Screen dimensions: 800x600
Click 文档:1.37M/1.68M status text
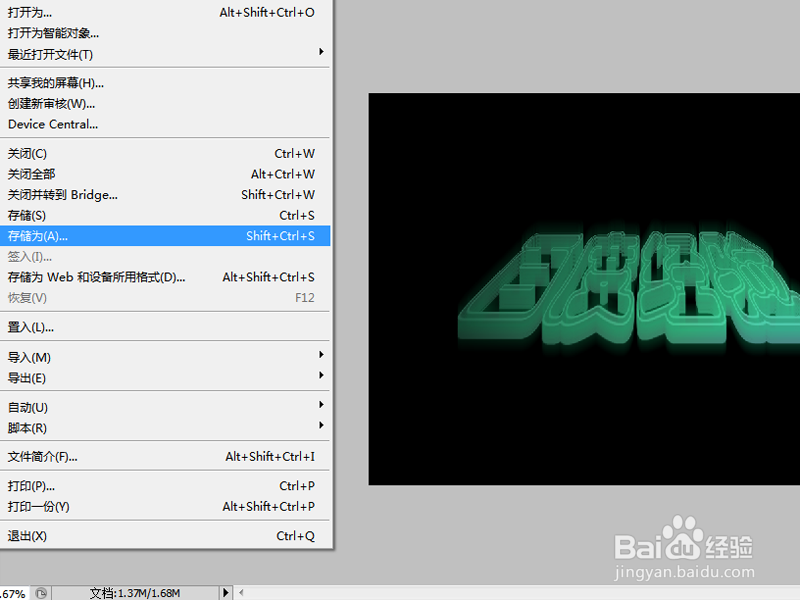click(135, 593)
